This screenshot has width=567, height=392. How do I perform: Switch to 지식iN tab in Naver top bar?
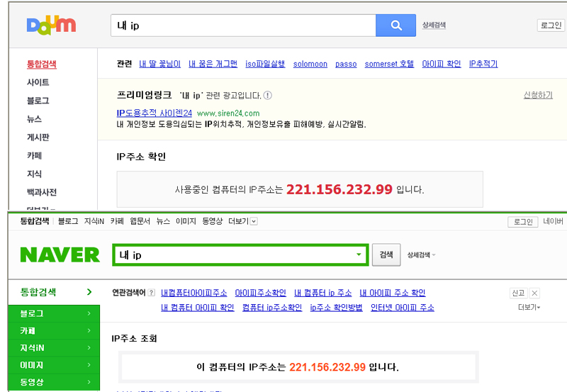94,221
